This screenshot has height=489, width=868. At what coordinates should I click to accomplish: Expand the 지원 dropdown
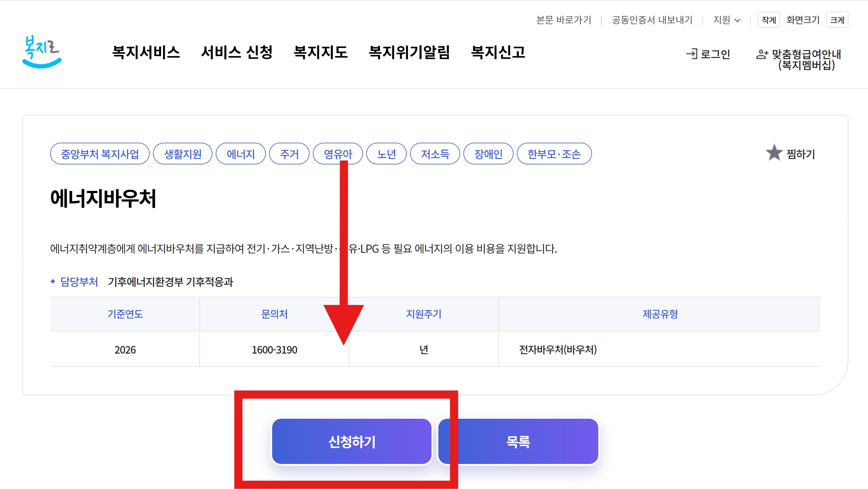pos(727,20)
